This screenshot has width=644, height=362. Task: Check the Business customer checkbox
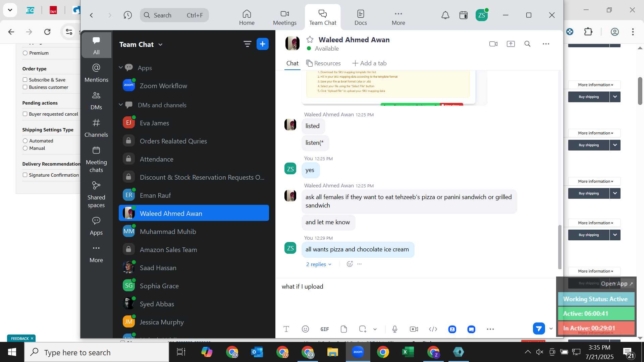point(25,87)
